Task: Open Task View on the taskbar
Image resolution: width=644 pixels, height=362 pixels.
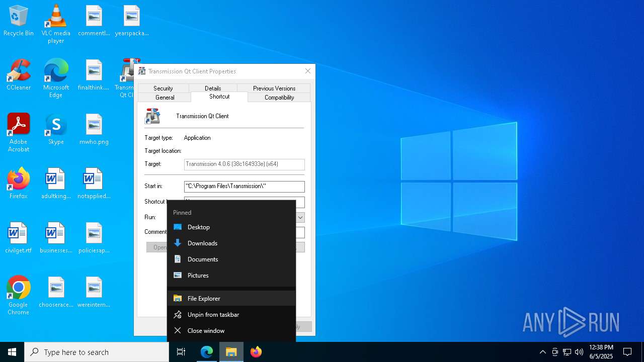Action: tap(181, 352)
